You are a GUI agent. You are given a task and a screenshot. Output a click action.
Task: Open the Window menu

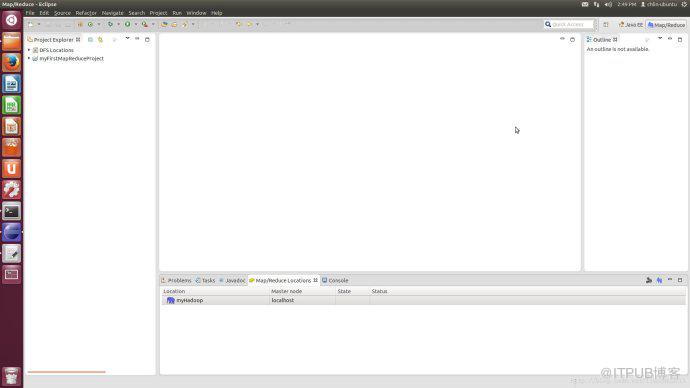(196, 13)
